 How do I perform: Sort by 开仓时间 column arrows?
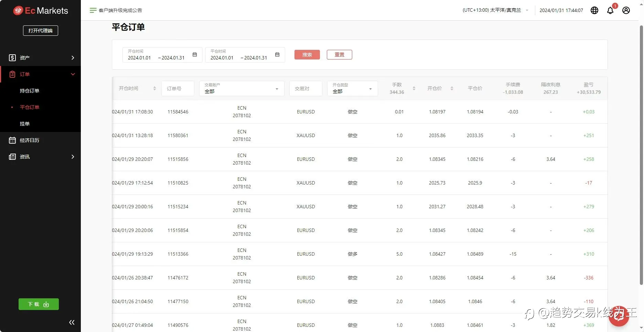click(x=154, y=89)
